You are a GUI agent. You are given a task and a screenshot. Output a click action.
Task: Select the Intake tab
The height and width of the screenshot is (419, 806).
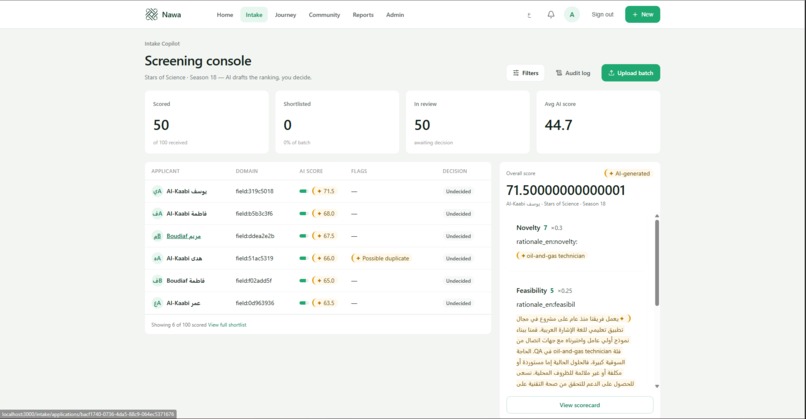pos(254,15)
